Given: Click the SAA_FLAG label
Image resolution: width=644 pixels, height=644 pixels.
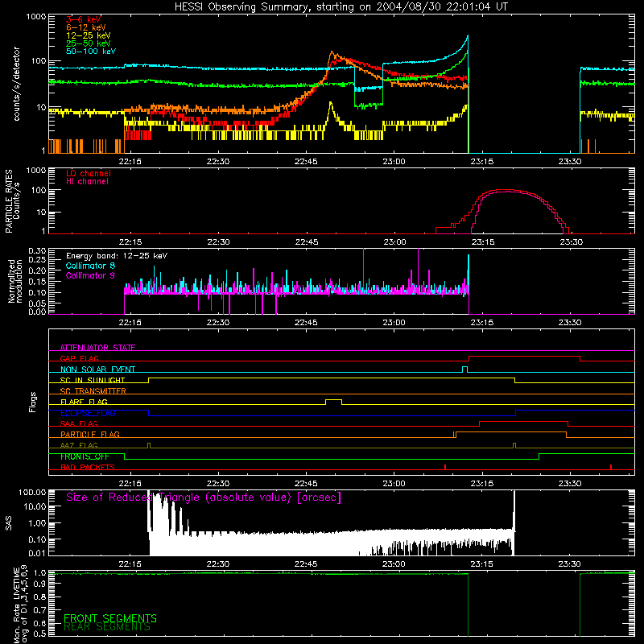Looking at the screenshot, I should click(79, 423).
